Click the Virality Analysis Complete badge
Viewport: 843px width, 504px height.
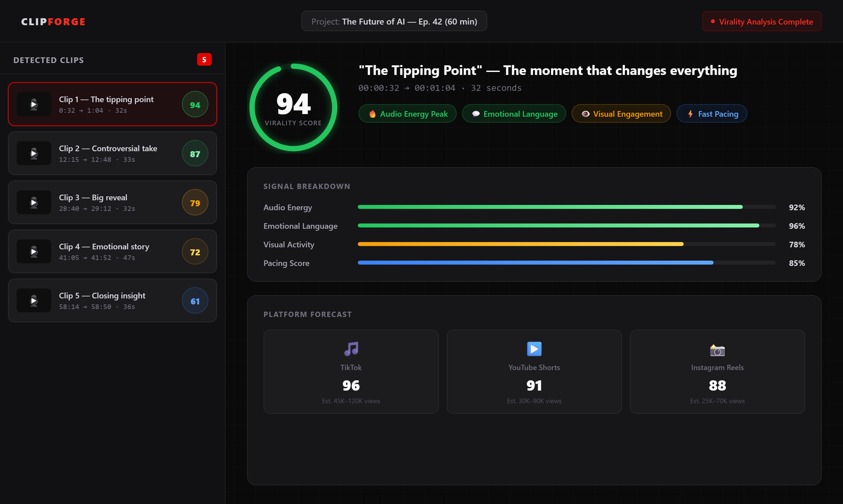(x=762, y=22)
